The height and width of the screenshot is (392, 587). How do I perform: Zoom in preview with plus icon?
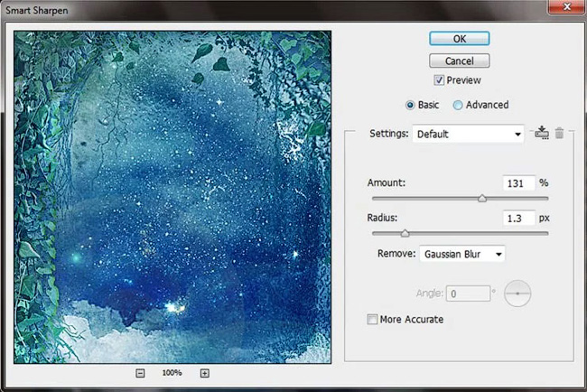point(204,373)
